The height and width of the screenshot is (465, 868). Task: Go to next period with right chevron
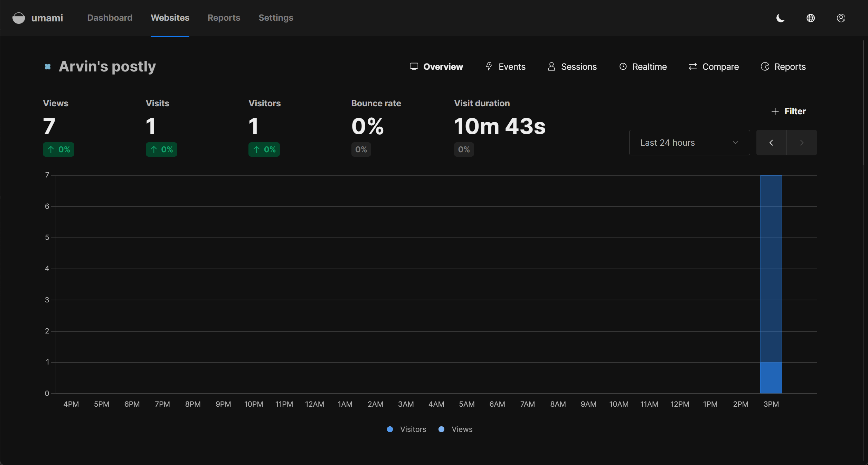click(x=802, y=143)
